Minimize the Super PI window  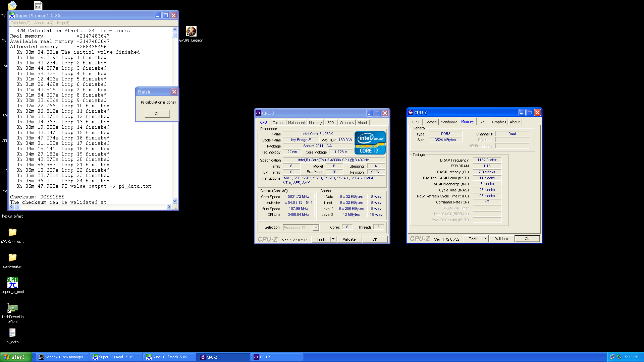(158, 15)
